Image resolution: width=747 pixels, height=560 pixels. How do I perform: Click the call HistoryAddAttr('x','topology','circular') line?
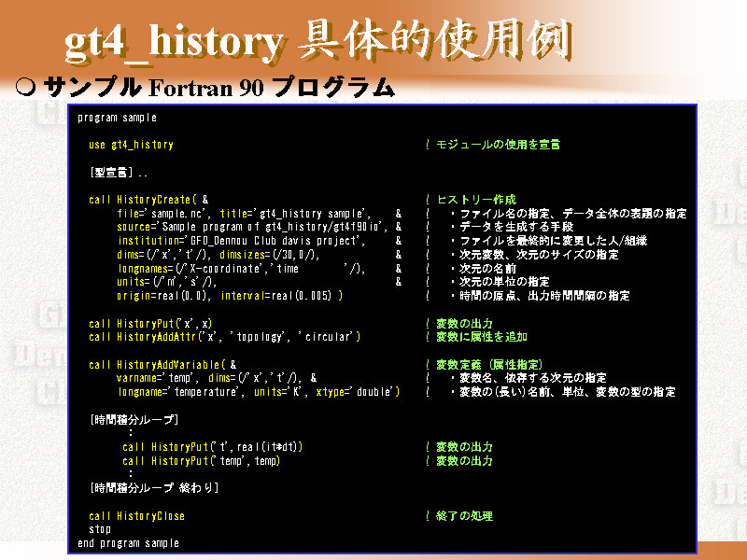tap(225, 337)
